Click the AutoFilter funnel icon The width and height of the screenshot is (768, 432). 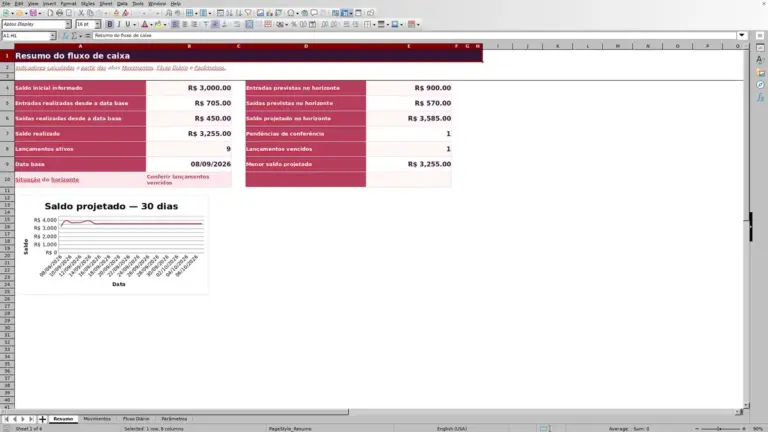pyautogui.click(x=248, y=13)
